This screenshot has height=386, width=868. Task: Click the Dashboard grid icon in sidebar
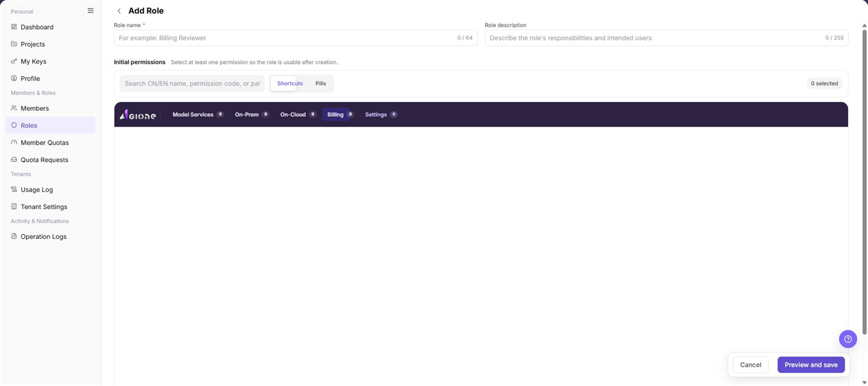14,27
